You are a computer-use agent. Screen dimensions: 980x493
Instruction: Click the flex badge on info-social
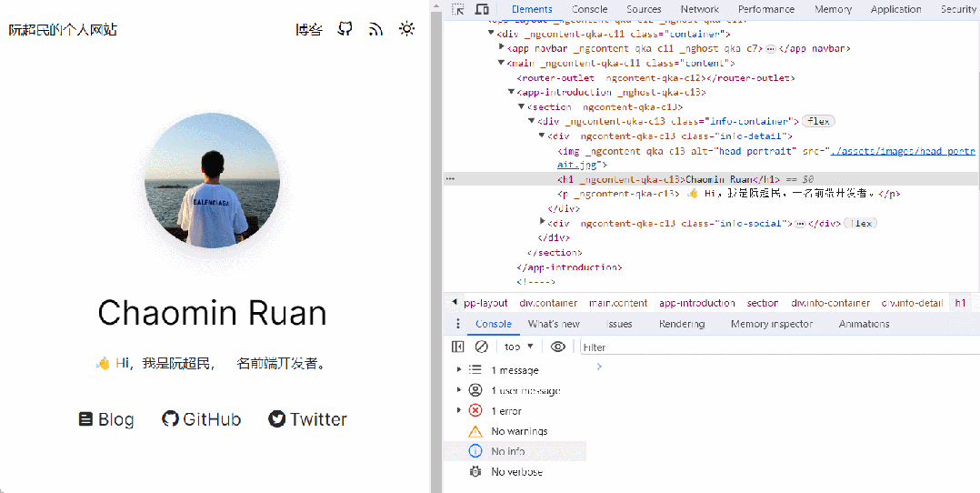click(861, 224)
